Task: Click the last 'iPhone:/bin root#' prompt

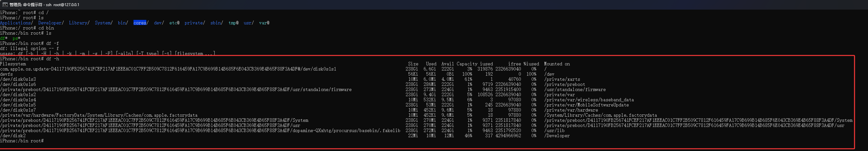Action: 22,141
